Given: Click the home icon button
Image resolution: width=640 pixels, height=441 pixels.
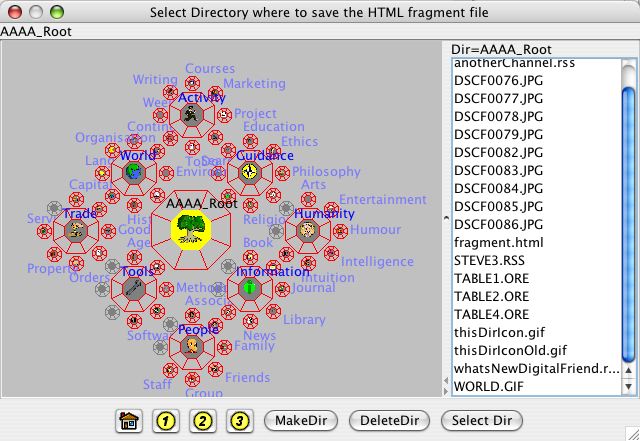Looking at the screenshot, I should point(128,421).
